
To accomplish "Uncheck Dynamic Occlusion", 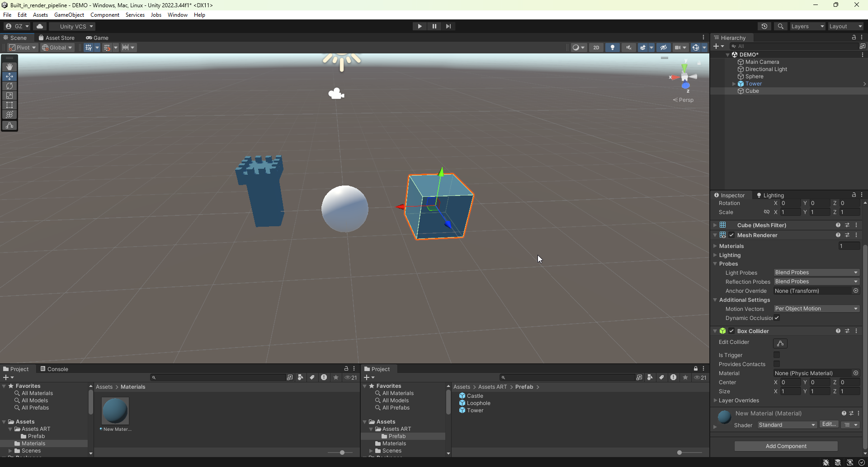I will [x=777, y=318].
